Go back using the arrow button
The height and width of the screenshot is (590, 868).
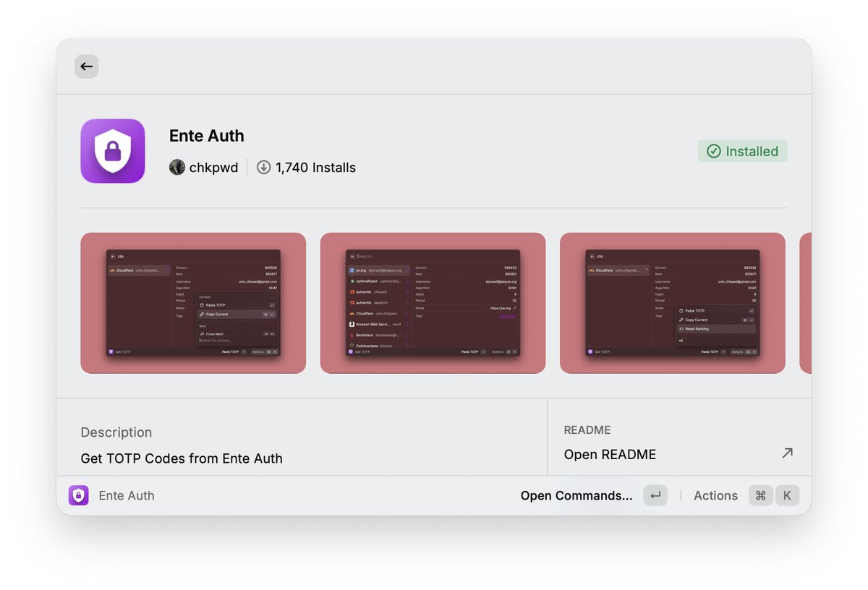[x=86, y=67]
